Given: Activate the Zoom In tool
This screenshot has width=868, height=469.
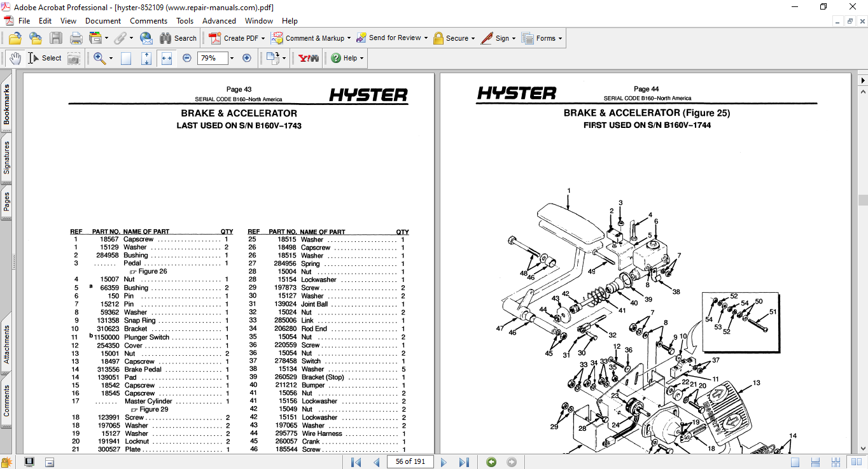Looking at the screenshot, I should point(100,58).
